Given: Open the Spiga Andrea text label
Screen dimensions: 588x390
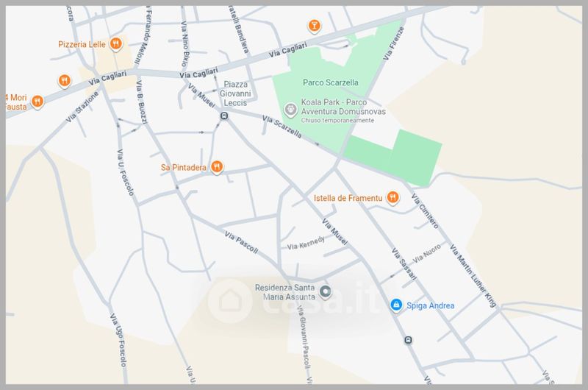Looking at the screenshot, I should click(431, 305).
